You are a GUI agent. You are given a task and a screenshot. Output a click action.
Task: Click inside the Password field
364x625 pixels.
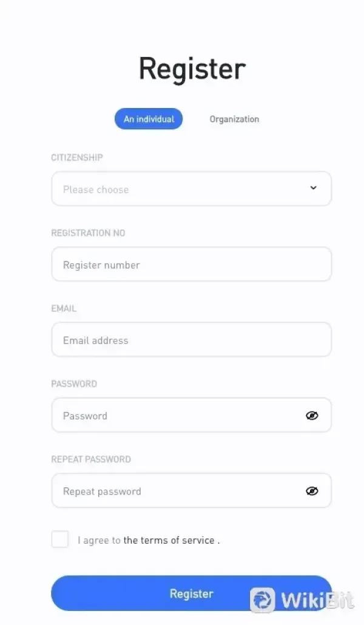[152, 415]
